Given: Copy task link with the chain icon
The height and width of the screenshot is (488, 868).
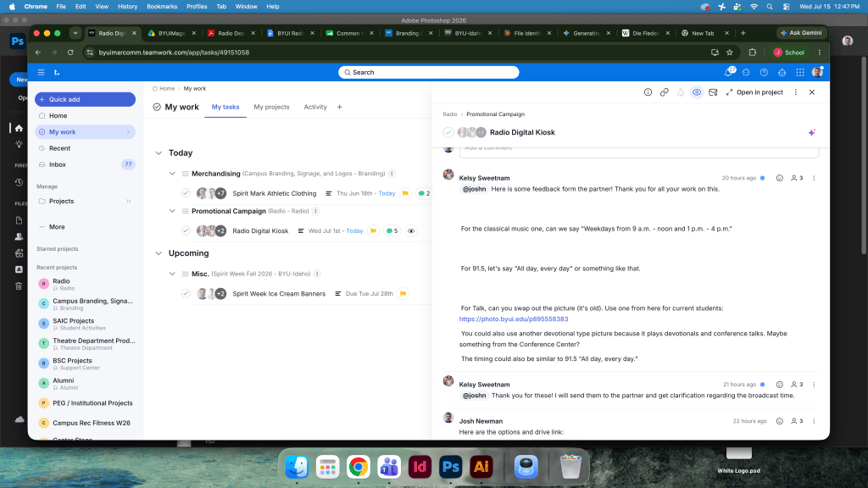Looking at the screenshot, I should pos(665,92).
